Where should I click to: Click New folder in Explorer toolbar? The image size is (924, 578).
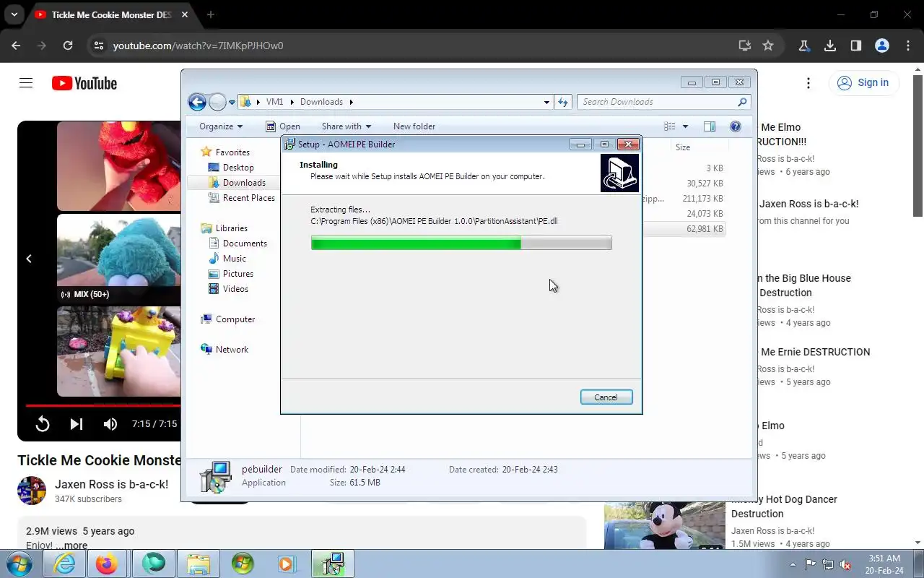414,126
